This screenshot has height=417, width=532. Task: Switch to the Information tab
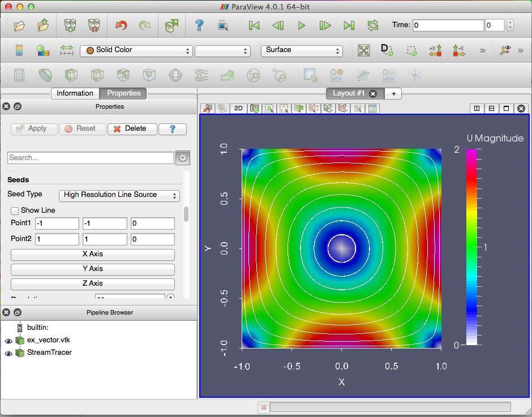click(75, 93)
